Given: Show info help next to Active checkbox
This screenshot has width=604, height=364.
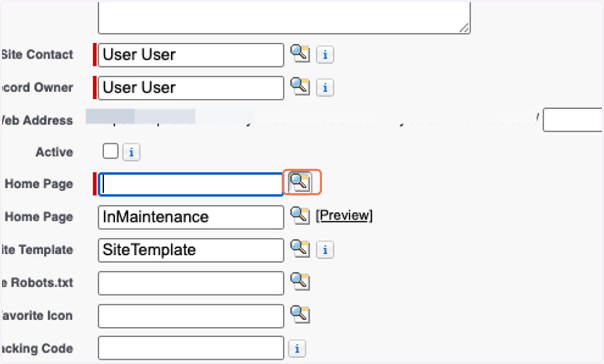Looking at the screenshot, I should point(131,153).
